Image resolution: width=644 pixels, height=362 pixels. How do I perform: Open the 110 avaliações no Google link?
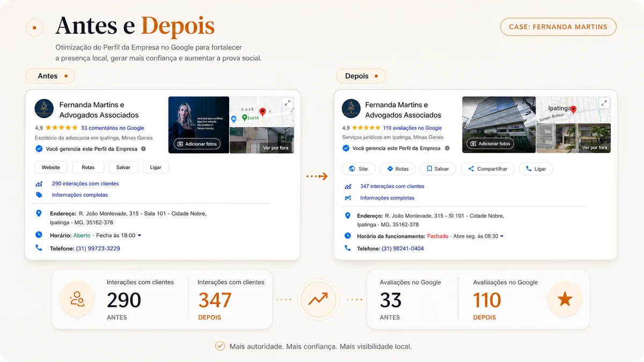coord(413,128)
